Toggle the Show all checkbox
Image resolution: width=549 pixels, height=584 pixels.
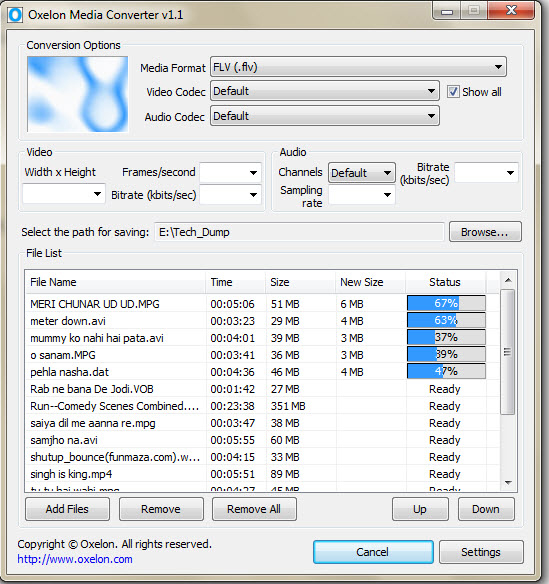pos(453,92)
